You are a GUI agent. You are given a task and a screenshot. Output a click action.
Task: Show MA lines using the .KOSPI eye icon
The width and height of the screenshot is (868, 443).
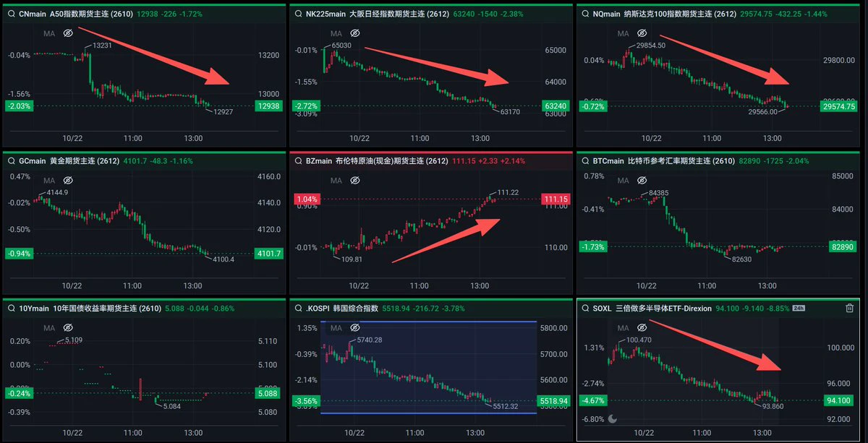click(x=354, y=328)
